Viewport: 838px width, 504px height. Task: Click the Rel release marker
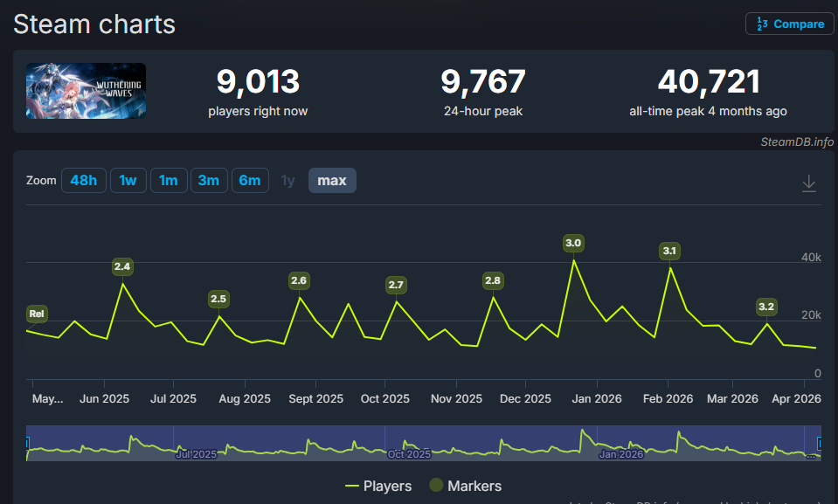pyautogui.click(x=37, y=314)
